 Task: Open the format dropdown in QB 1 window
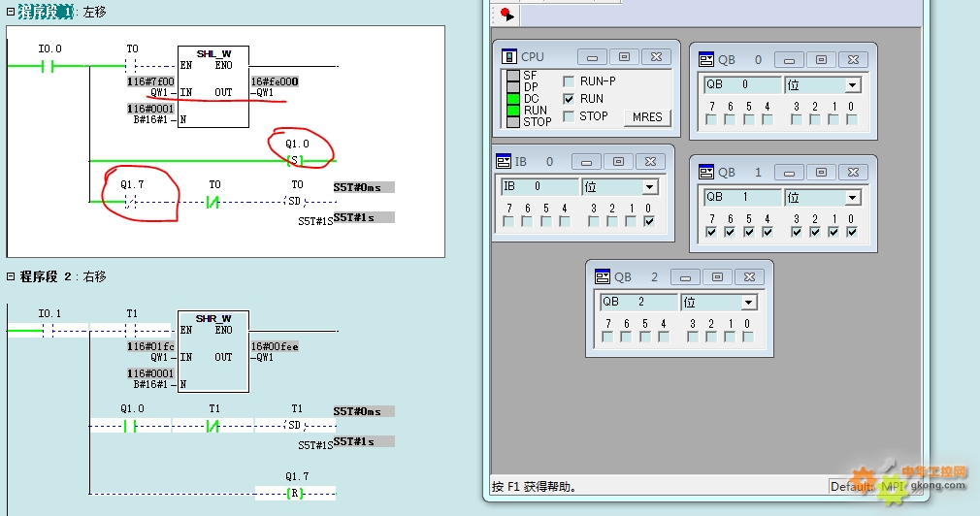coord(853,198)
